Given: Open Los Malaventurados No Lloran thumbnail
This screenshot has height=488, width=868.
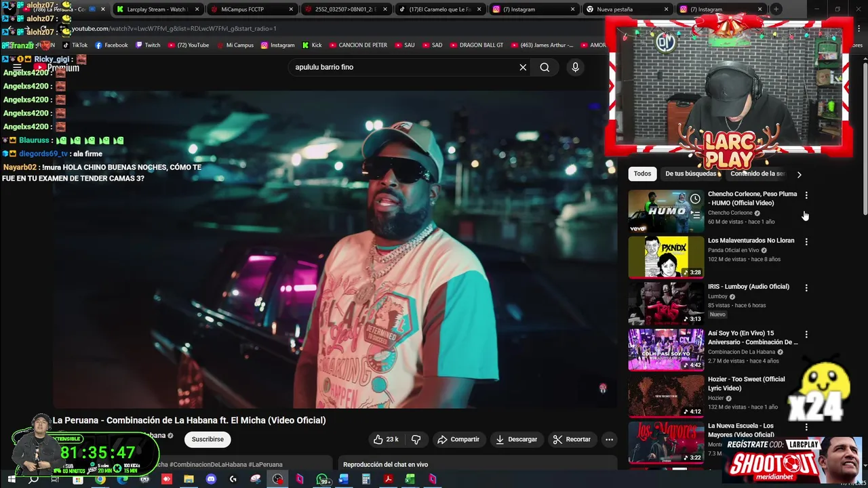Looking at the screenshot, I should coord(666,257).
